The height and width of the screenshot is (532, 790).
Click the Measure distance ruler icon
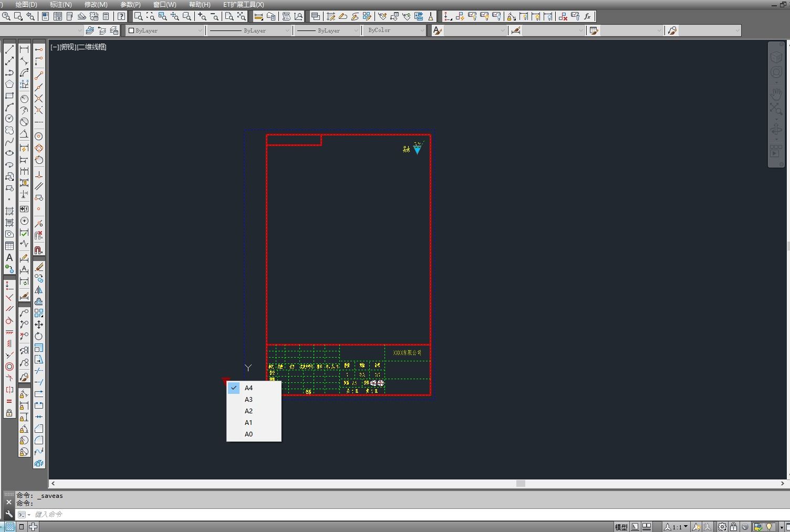[258, 17]
